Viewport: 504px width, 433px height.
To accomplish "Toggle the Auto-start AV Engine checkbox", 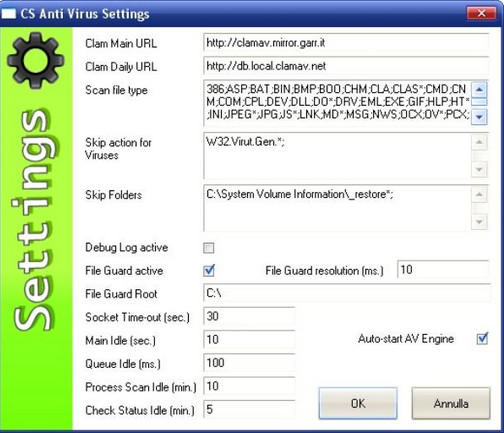I will (x=482, y=339).
